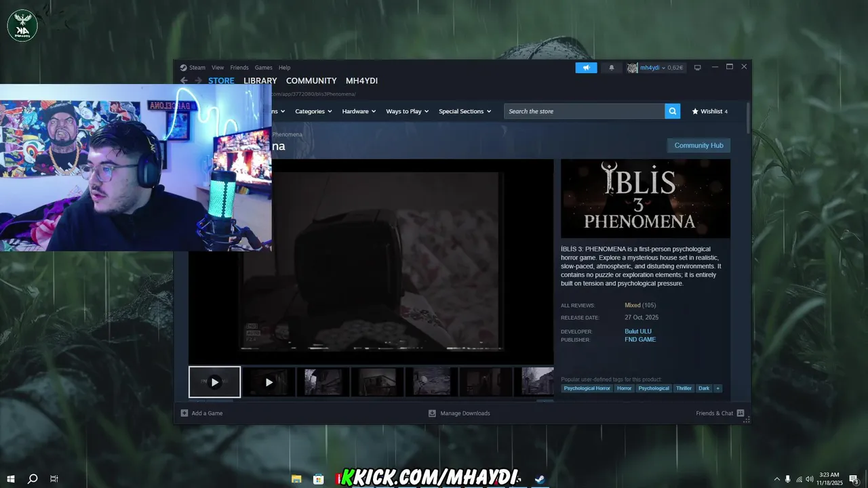868x488 pixels.
Task: Click the main trailer video player
Action: point(371,262)
